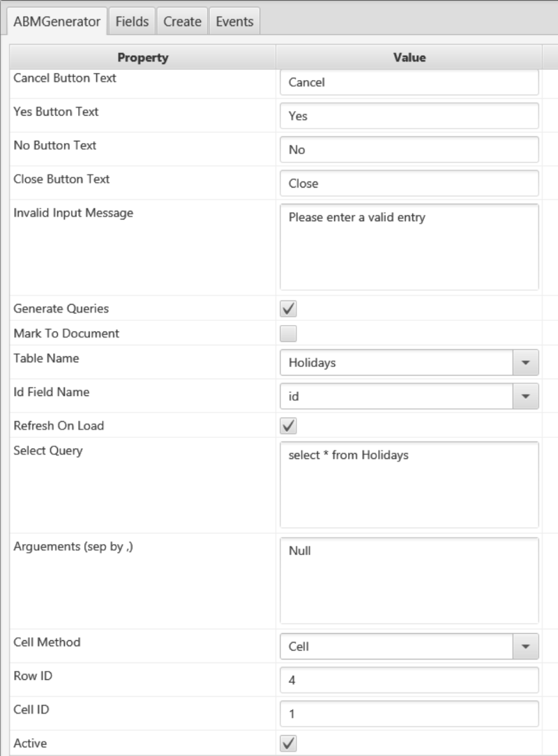Click inside the Invalid Input Message box
The width and height of the screenshot is (558, 756).
(409, 247)
